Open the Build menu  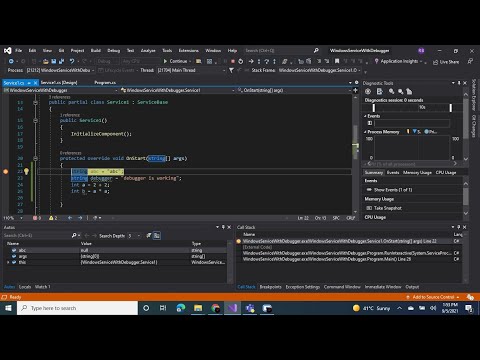(96, 51)
